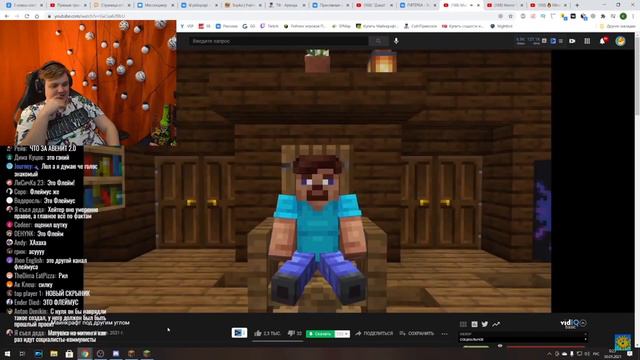Open the YouTube notifications bell
This screenshot has height=360, width=640.
pyautogui.click(x=603, y=41)
